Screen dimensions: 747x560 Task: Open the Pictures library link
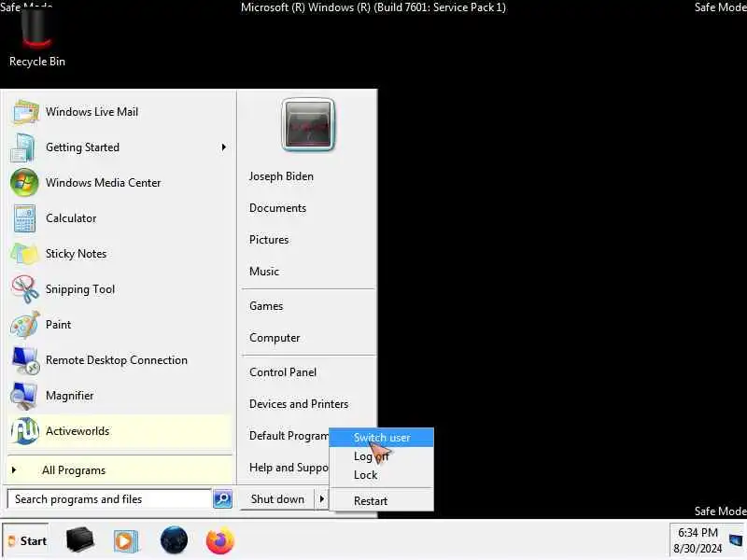click(x=269, y=240)
